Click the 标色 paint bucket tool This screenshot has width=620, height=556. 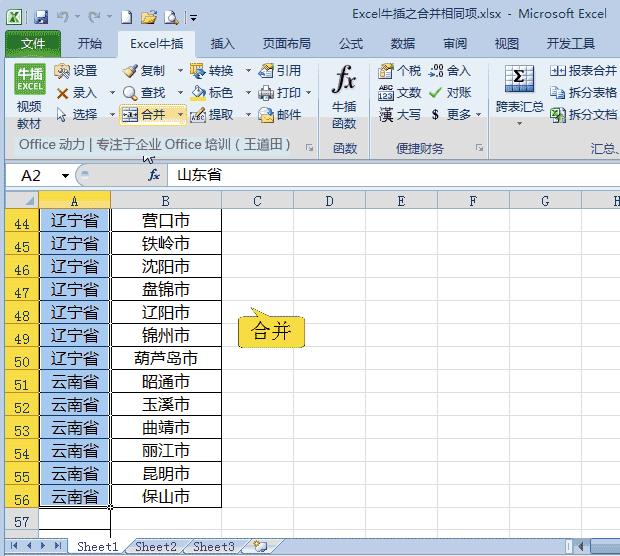212,93
